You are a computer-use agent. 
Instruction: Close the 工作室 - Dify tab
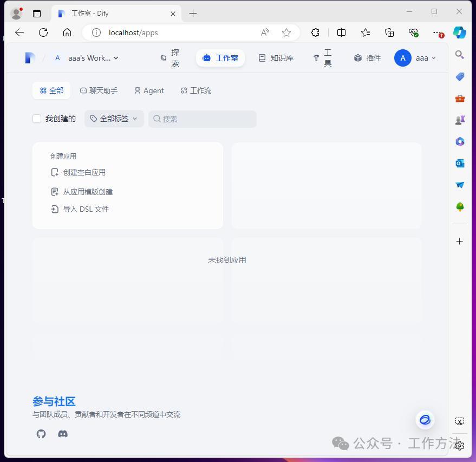173,14
